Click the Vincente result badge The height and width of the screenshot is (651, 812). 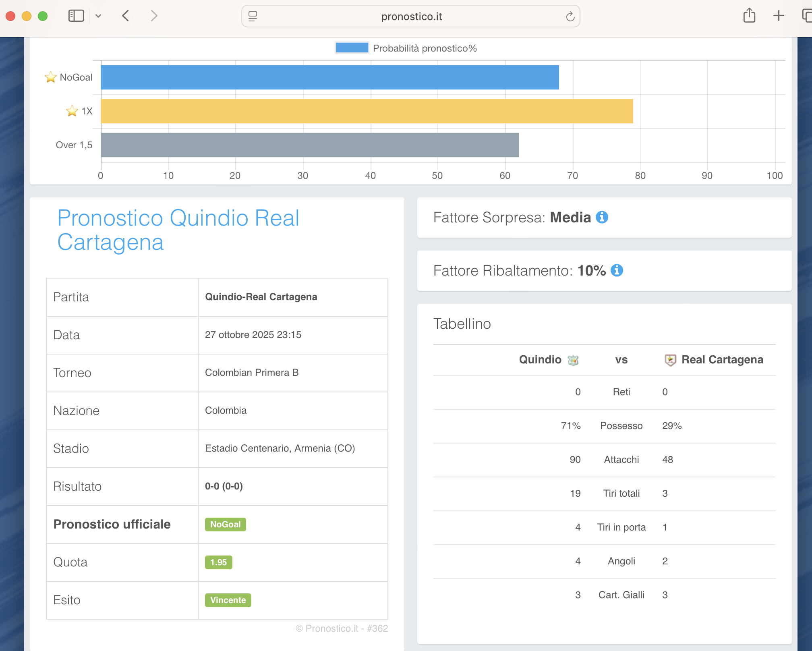[x=228, y=600]
